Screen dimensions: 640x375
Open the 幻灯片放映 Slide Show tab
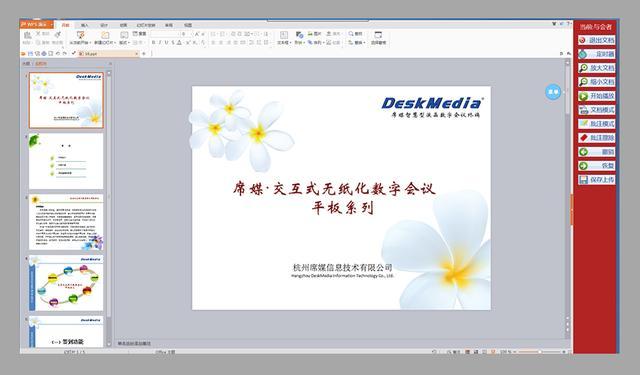[146, 25]
